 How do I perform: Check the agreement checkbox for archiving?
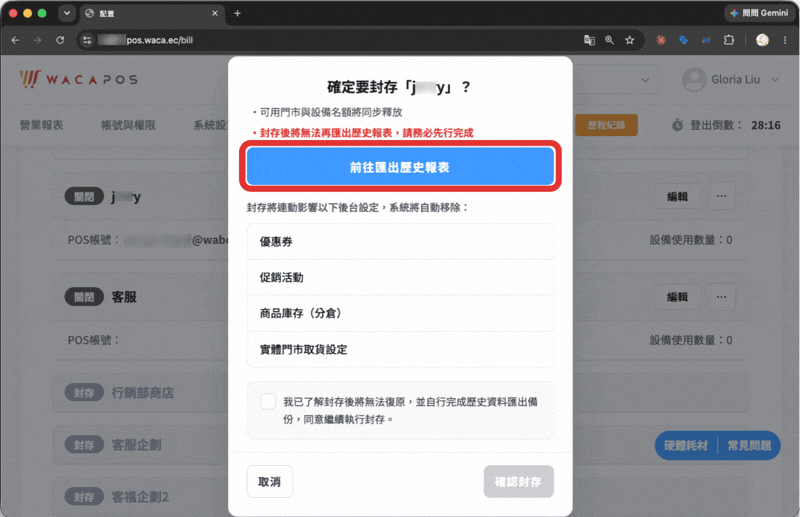[x=268, y=402]
